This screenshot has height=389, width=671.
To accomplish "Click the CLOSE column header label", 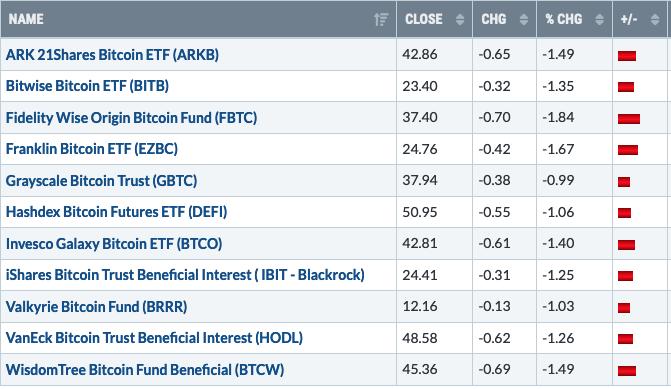I will (x=424, y=19).
